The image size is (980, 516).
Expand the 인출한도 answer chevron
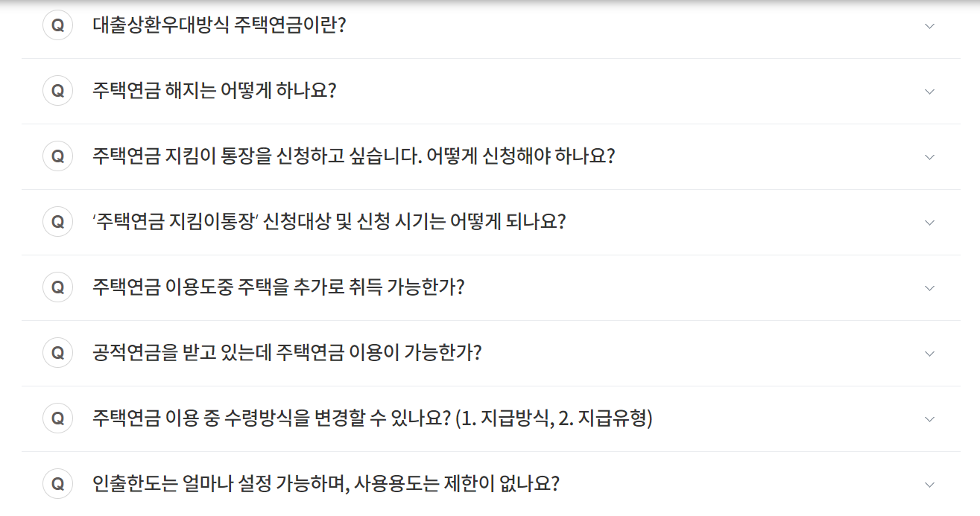929,484
